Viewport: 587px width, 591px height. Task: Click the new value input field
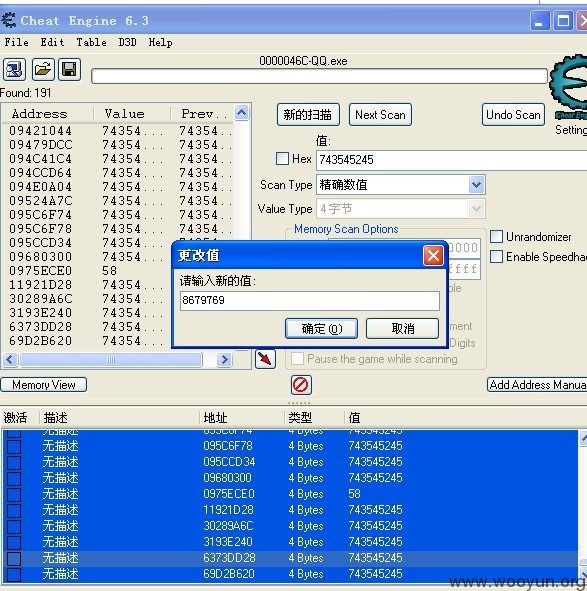[310, 300]
